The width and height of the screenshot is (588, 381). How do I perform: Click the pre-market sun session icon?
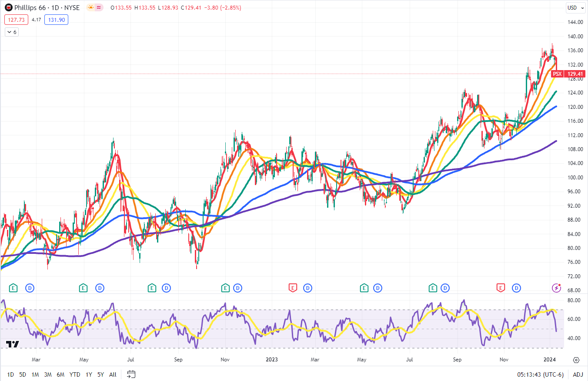pyautogui.click(x=91, y=7)
